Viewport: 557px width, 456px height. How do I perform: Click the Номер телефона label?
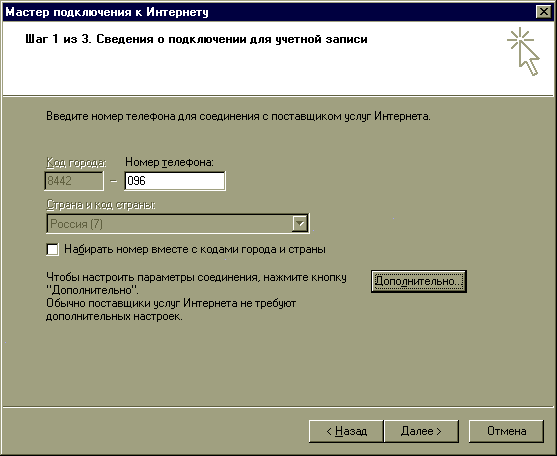(169, 162)
